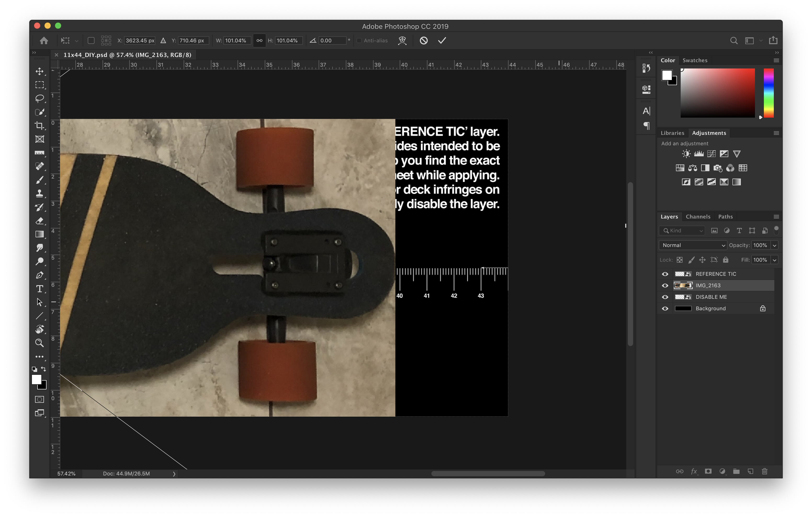
Task: Toggle visibility of DISABLE ME layer
Action: [x=665, y=297]
